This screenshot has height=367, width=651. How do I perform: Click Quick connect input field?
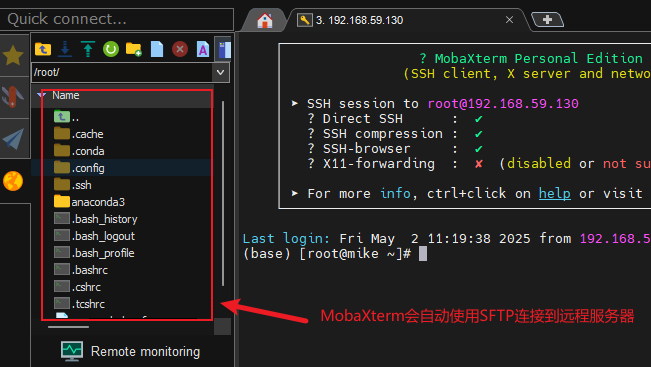pos(117,19)
